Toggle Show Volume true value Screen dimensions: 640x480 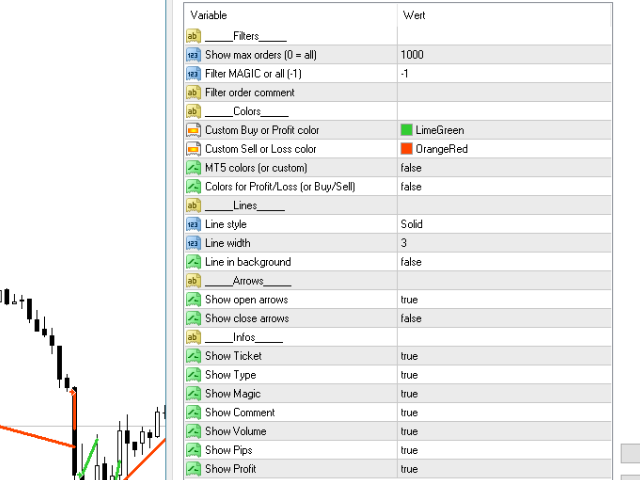coord(504,431)
